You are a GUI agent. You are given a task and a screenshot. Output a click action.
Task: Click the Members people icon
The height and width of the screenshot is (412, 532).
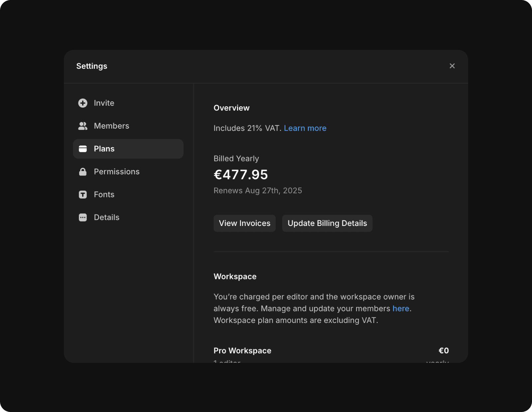pos(83,126)
